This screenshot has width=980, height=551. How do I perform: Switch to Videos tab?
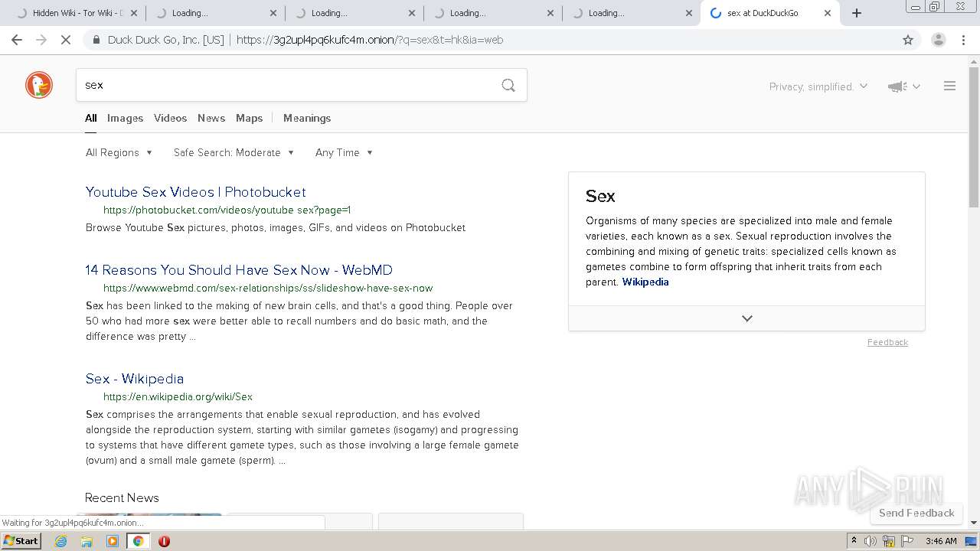tap(170, 118)
